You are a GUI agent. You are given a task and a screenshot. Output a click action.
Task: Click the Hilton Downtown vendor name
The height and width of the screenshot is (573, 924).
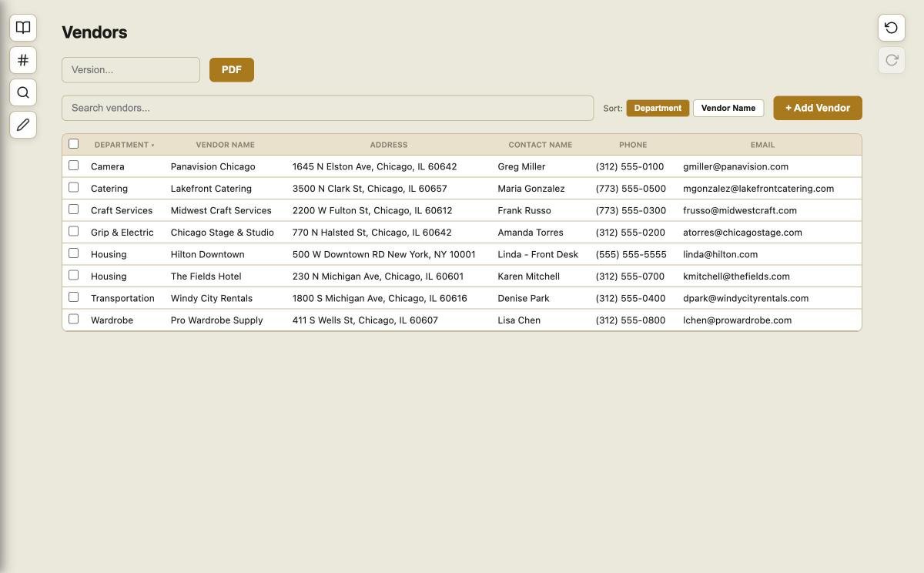coord(207,254)
